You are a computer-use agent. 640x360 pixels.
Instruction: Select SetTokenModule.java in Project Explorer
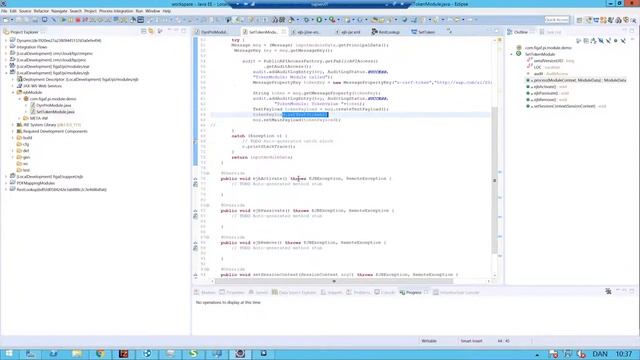coord(55,111)
